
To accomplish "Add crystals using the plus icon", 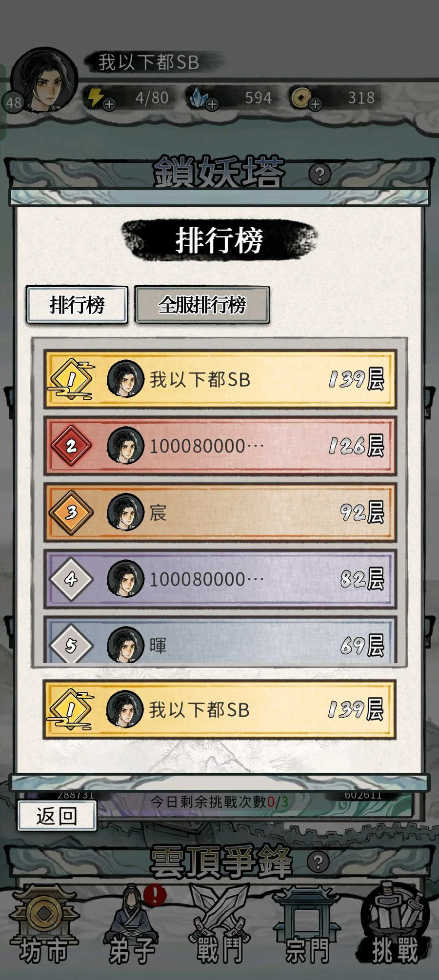I will coord(212,104).
